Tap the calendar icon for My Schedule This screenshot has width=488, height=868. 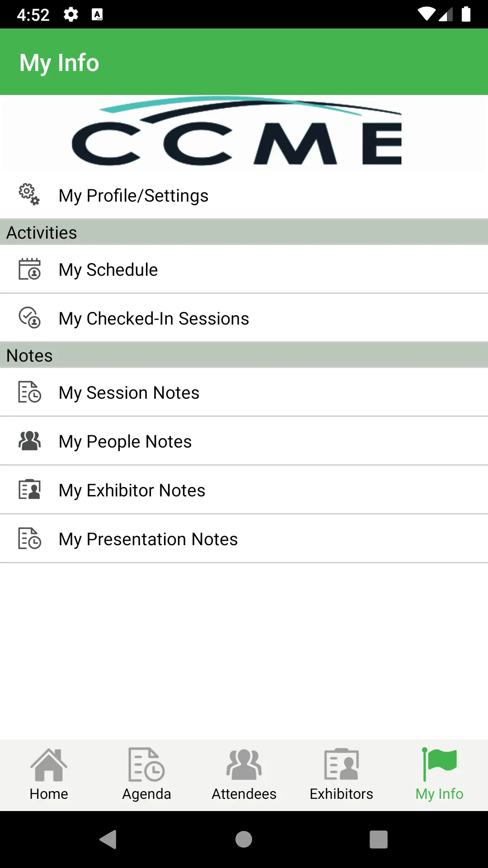29,269
